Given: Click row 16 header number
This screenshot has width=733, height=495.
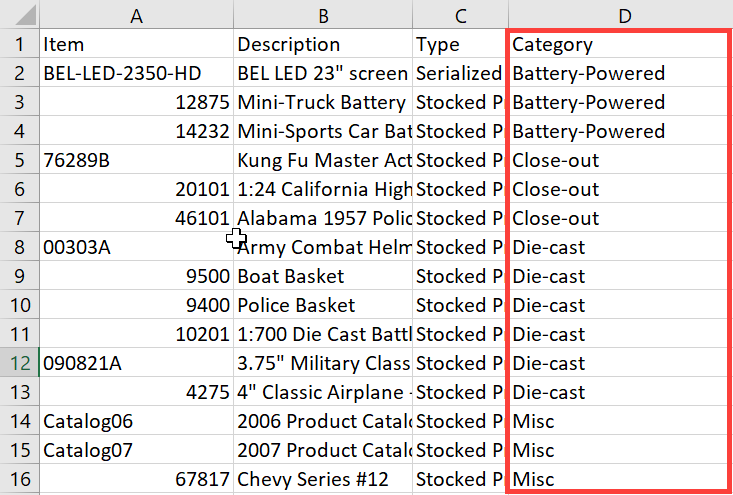Looking at the screenshot, I should (19, 479).
